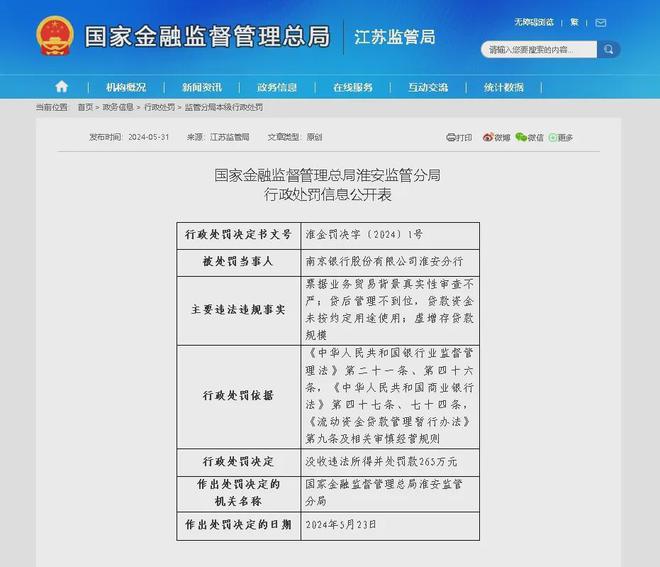Open the 机构概况 menu
This screenshot has height=567, width=660.
[x=126, y=87]
